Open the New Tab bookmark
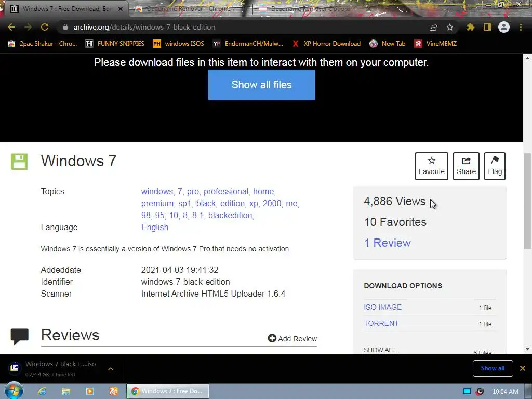Screen dimensions: 532x399 coord(388,44)
